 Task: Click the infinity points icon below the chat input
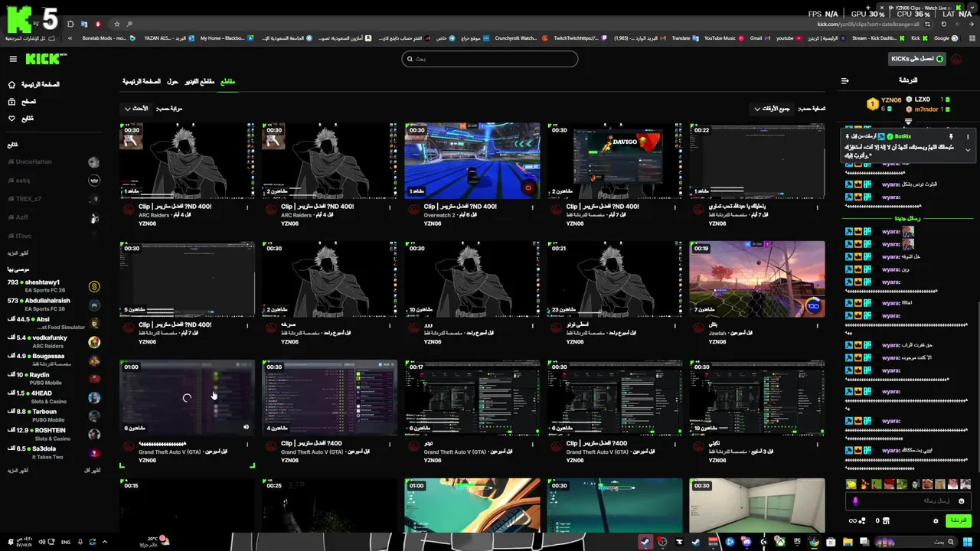[x=856, y=520]
